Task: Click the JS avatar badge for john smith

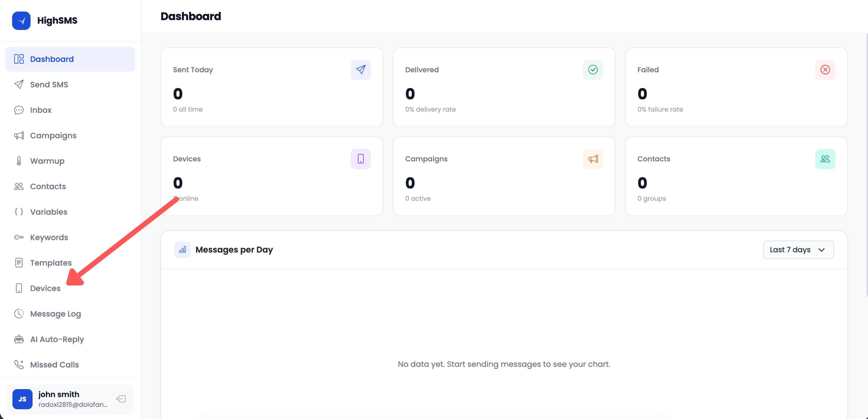Action: 22,399
